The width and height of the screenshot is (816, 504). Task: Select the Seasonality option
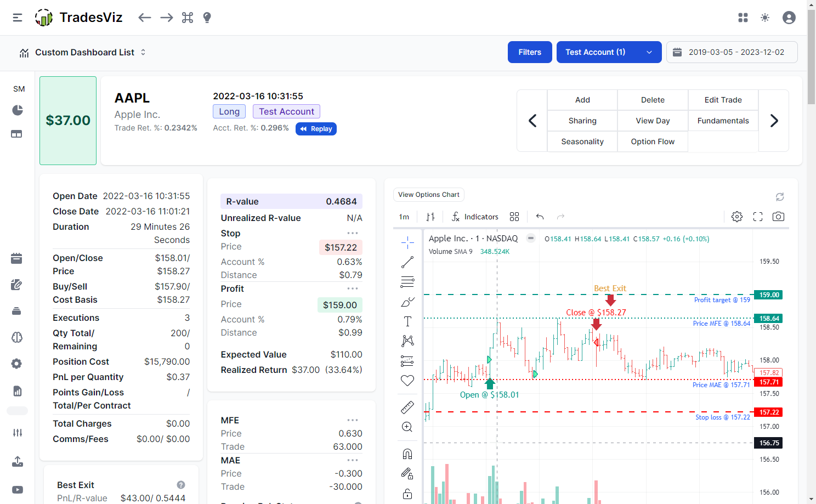(582, 141)
